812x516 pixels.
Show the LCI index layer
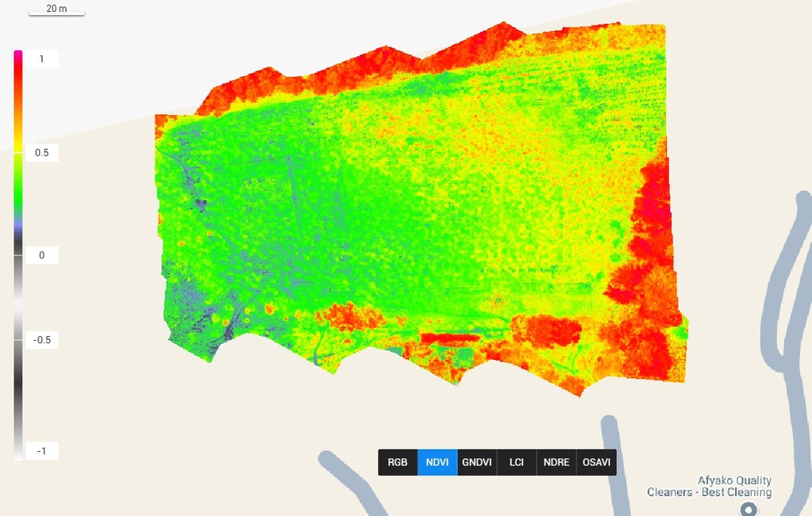click(516, 462)
